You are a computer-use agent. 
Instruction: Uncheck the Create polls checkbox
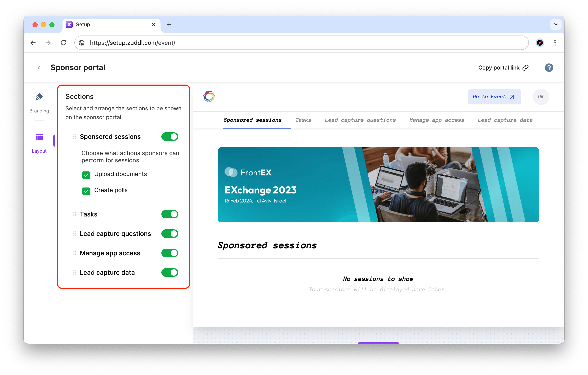(86, 191)
